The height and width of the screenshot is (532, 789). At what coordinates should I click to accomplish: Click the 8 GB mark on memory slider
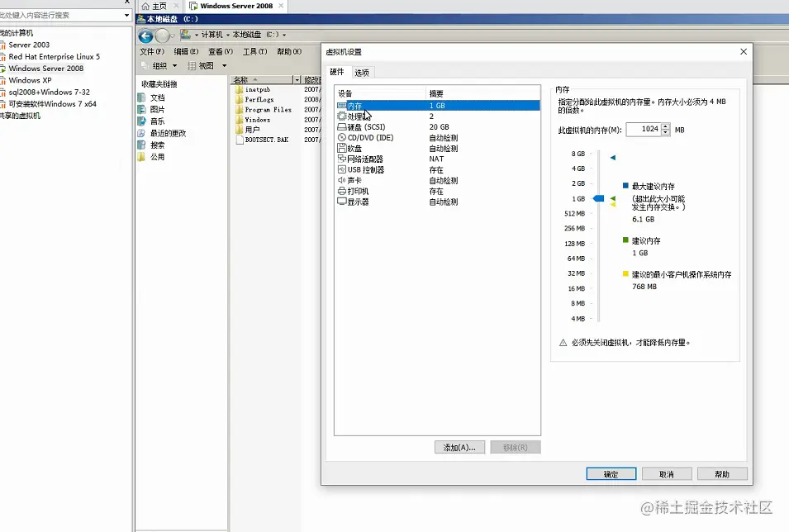(578, 154)
